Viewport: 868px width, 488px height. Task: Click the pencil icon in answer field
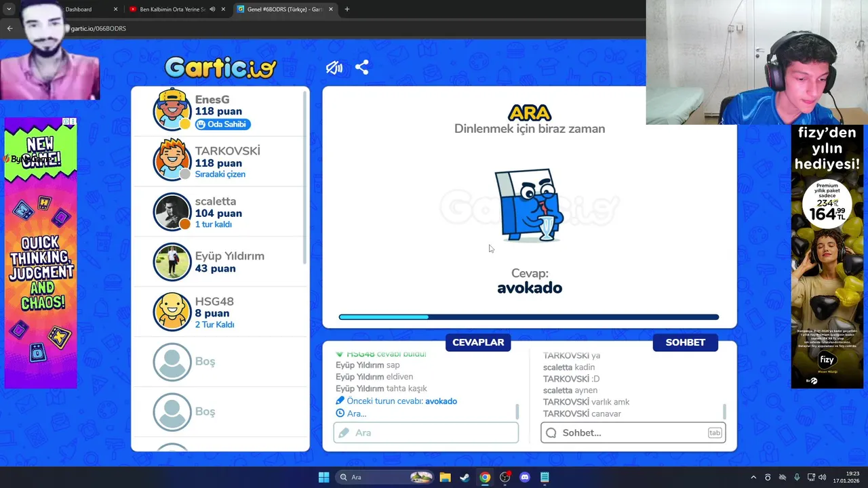pyautogui.click(x=344, y=432)
